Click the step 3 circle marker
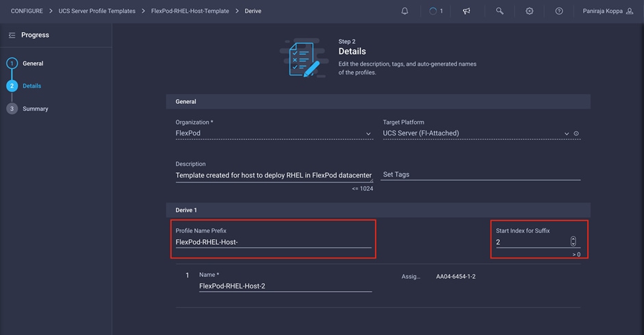 [x=12, y=109]
